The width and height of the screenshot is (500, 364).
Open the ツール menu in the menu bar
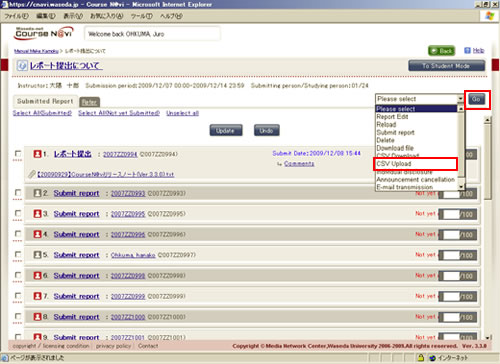pos(141,16)
